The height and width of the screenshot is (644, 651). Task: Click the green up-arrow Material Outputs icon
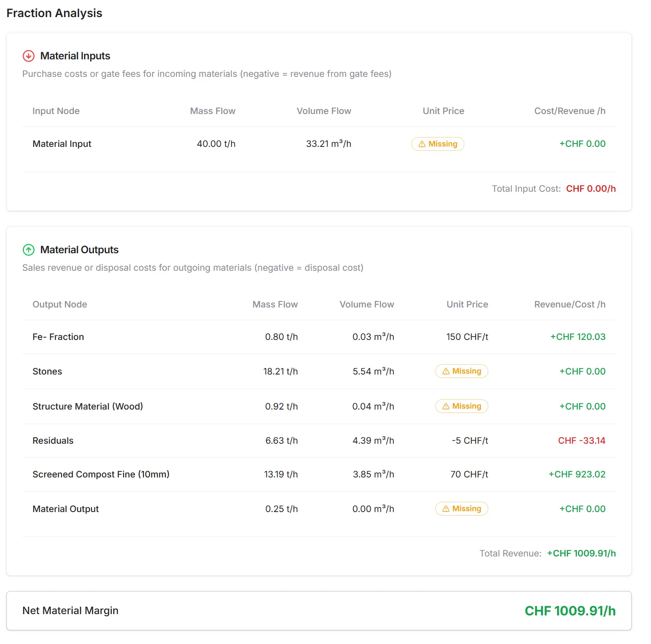(x=29, y=250)
